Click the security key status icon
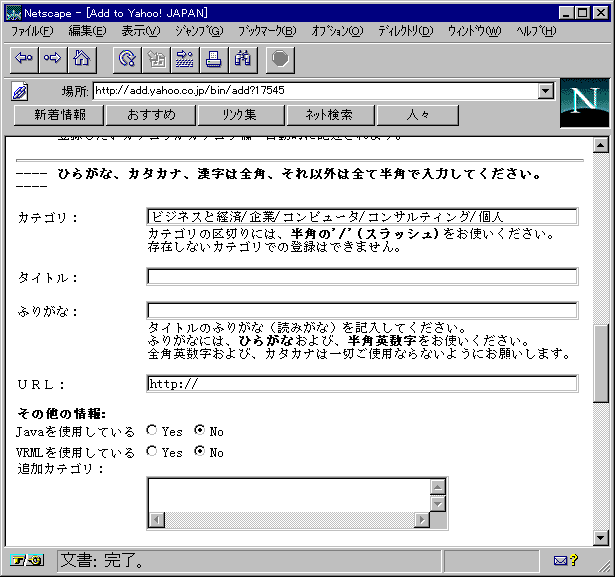615x577 pixels. coord(27,561)
